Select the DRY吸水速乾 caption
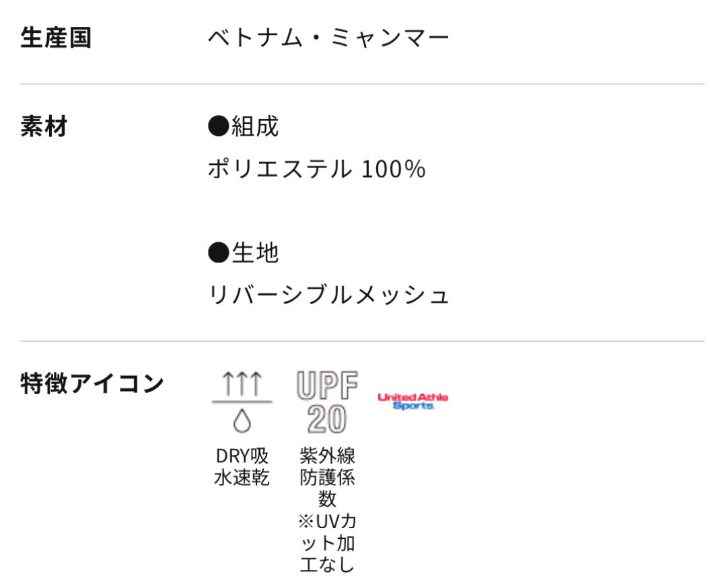The image size is (710, 588). click(x=242, y=467)
